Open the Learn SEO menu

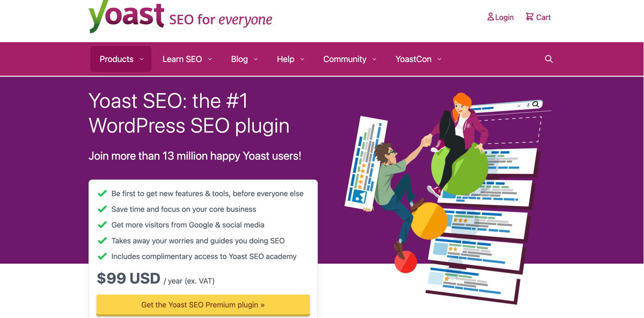187,59
